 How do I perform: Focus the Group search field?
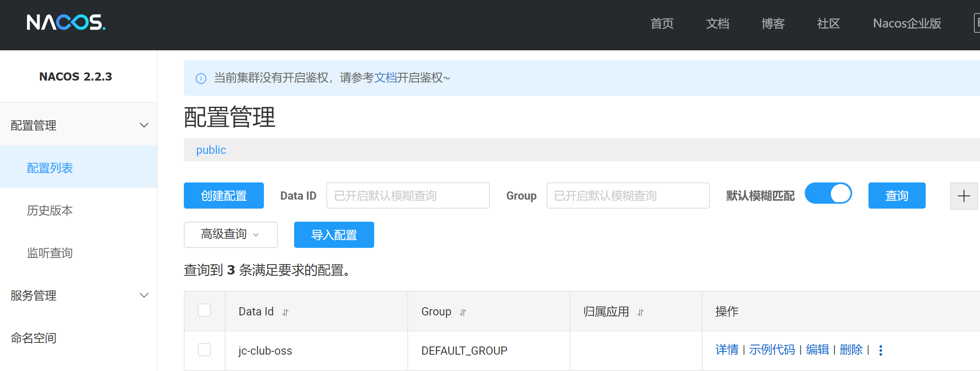click(628, 196)
